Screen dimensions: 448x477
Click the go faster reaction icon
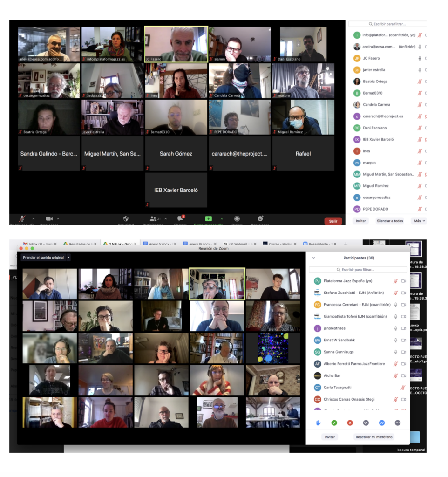[381, 422]
